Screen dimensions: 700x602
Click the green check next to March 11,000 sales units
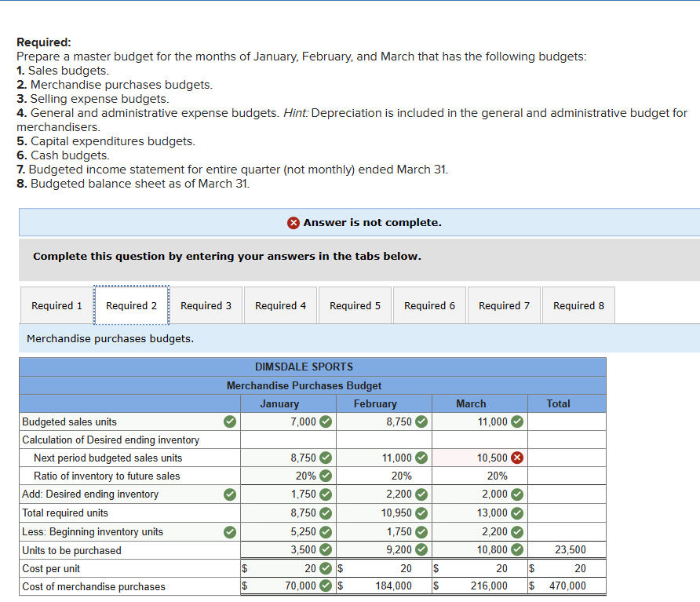click(517, 421)
